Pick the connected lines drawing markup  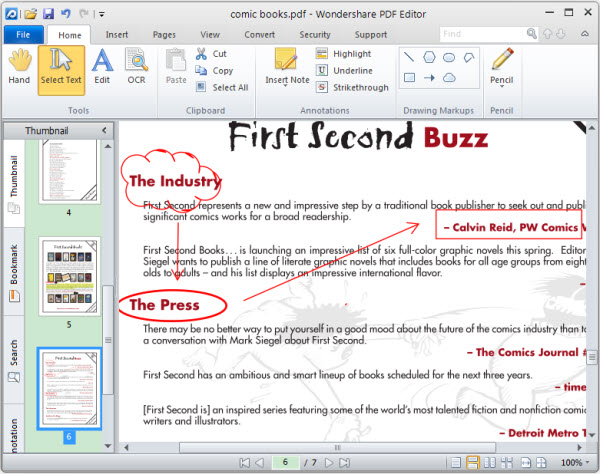click(x=469, y=58)
